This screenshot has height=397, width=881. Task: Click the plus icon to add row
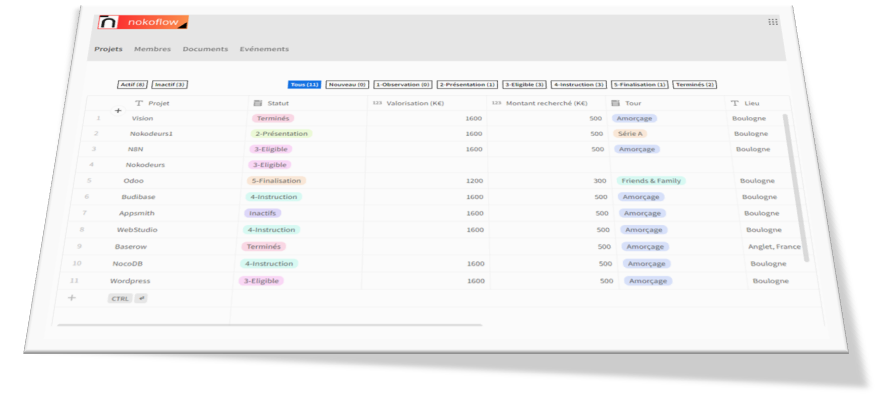pyautogui.click(x=71, y=298)
